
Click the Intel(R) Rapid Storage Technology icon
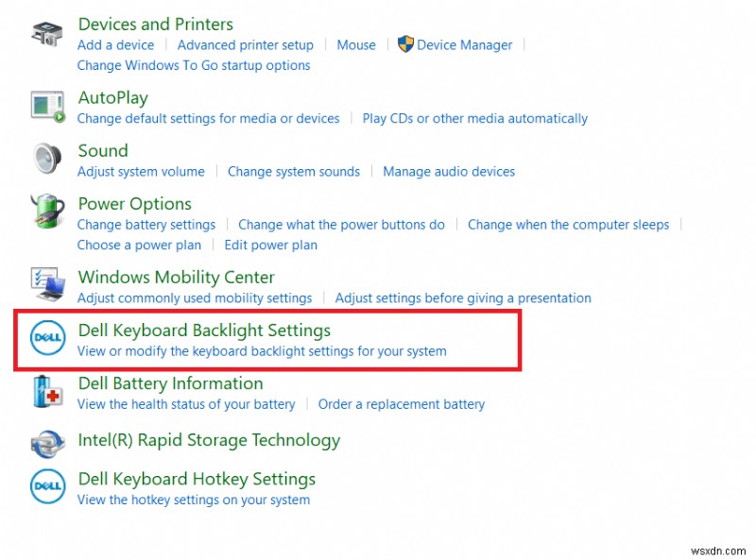pos(46,446)
